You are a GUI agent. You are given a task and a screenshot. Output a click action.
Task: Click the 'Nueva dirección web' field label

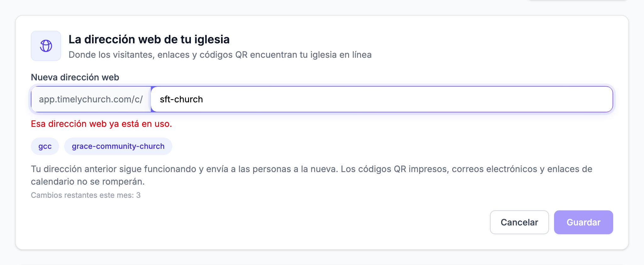(x=75, y=77)
